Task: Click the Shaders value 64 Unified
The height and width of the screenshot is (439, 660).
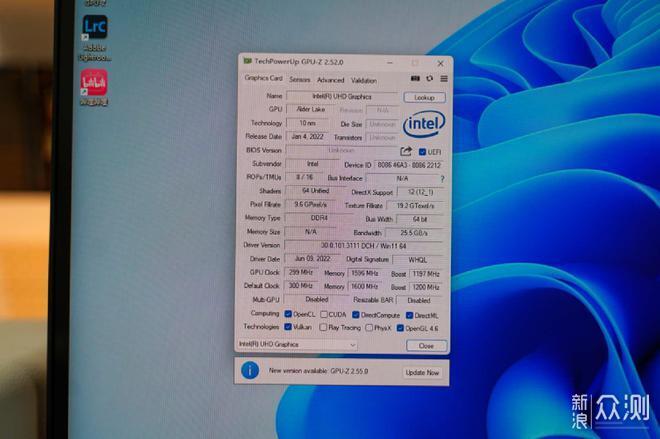Action: [316, 191]
